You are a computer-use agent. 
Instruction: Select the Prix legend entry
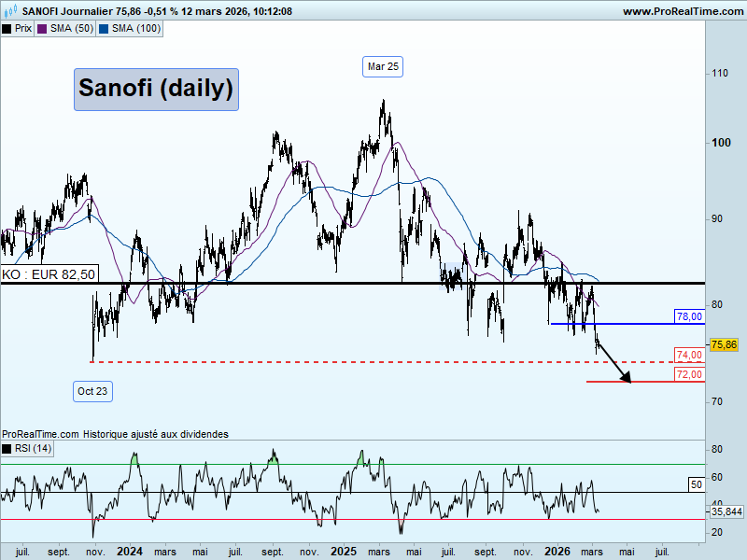pyautogui.click(x=17, y=29)
